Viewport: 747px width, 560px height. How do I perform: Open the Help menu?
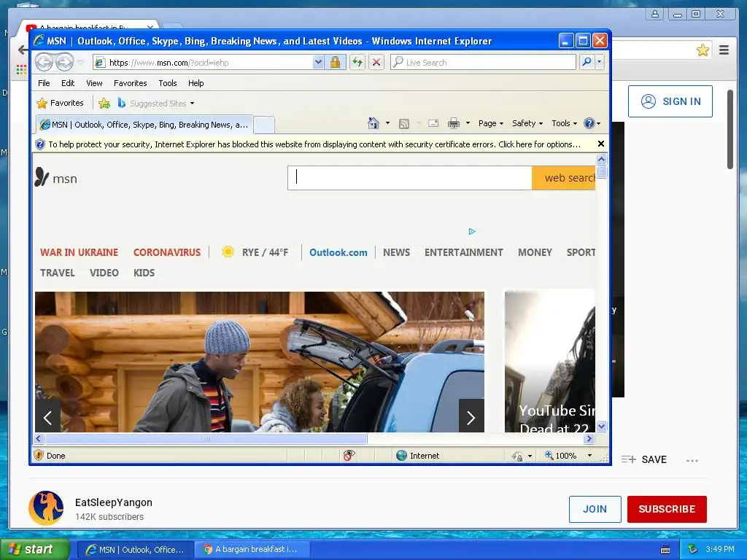[x=196, y=83]
